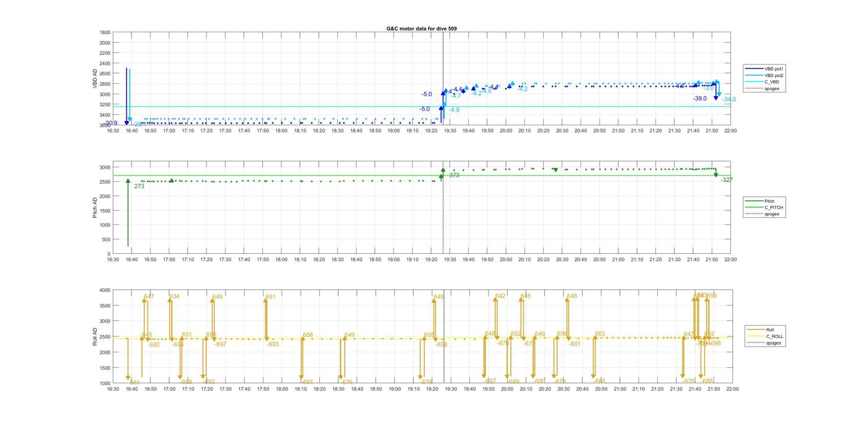Click the "-327" pitch data label
The height and width of the screenshot is (430, 868).
pos(726,180)
